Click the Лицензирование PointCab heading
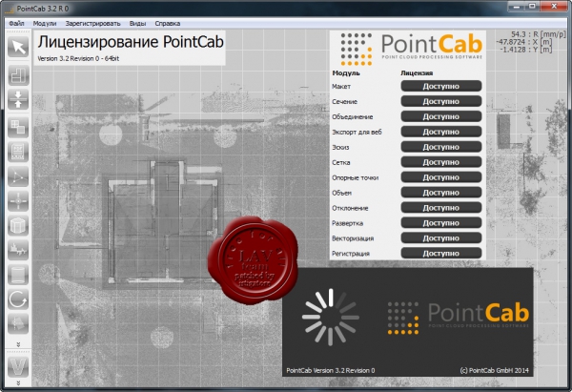 pos(131,42)
